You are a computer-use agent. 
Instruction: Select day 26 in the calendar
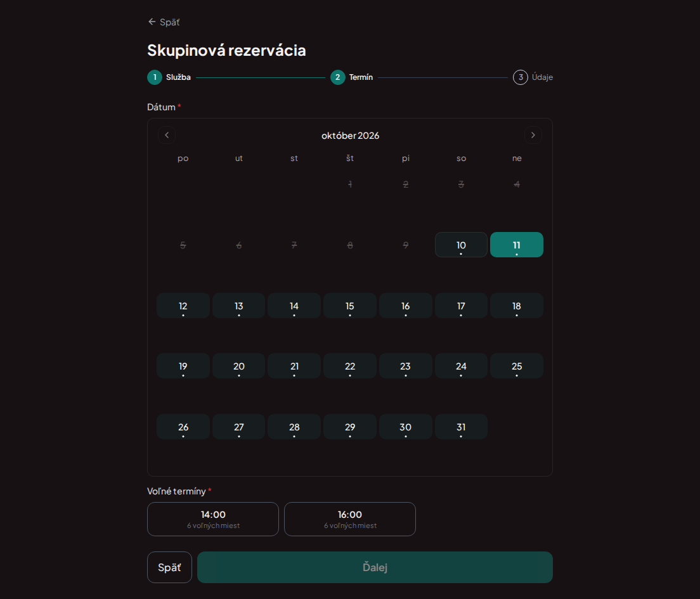tap(183, 427)
